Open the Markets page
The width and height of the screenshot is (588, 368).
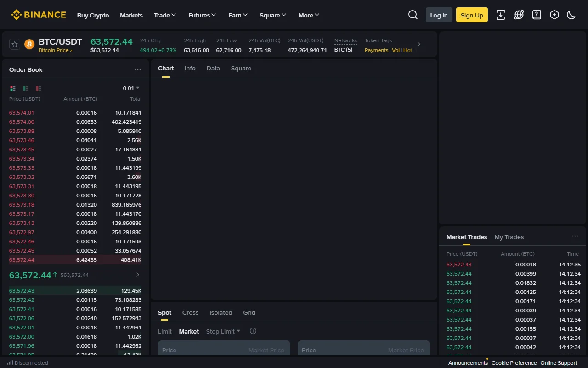(131, 15)
